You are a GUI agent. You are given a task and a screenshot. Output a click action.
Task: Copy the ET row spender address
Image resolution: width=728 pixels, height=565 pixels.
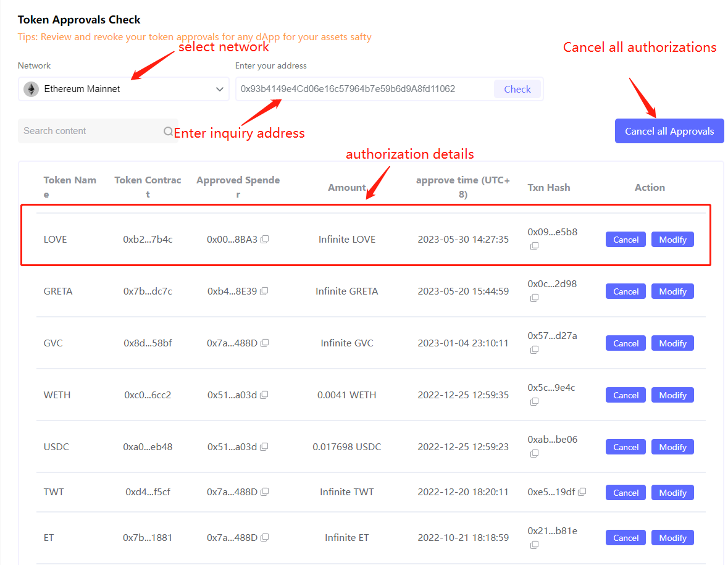(265, 538)
